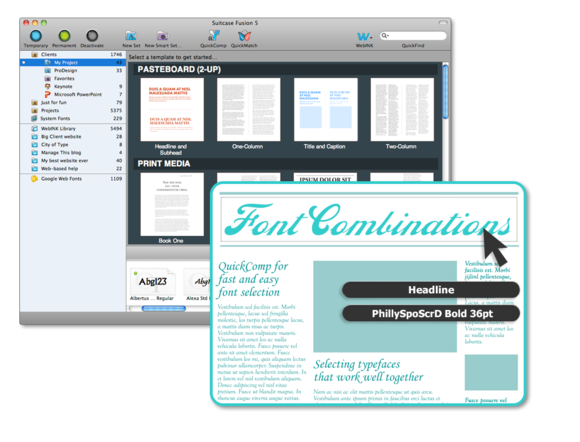
Task: Toggle the toolbar with the title bar pill
Action: [x=443, y=23]
